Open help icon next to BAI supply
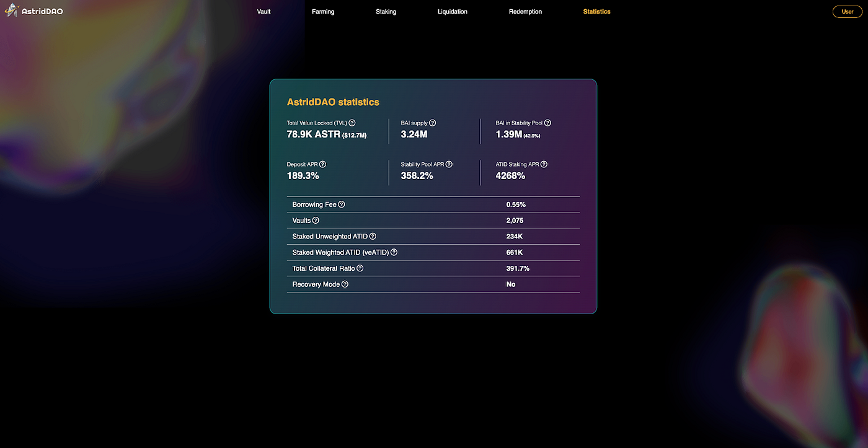The image size is (868, 448). 433,123
